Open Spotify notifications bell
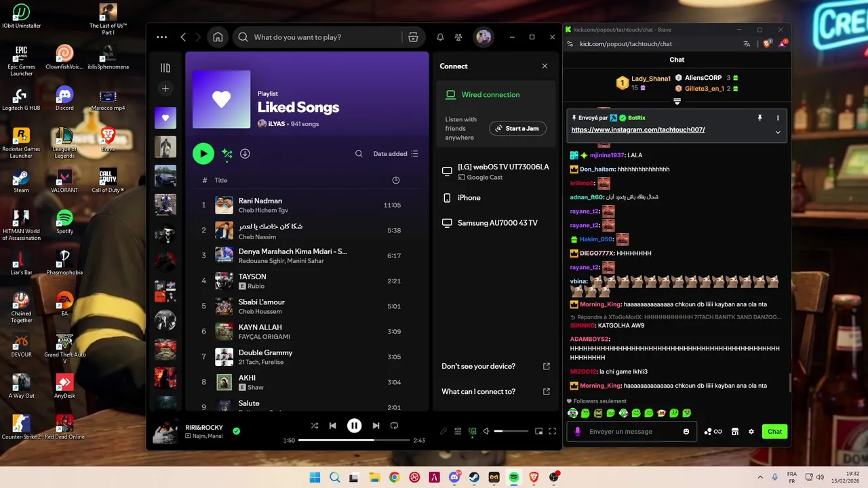The width and height of the screenshot is (868, 488). [440, 37]
